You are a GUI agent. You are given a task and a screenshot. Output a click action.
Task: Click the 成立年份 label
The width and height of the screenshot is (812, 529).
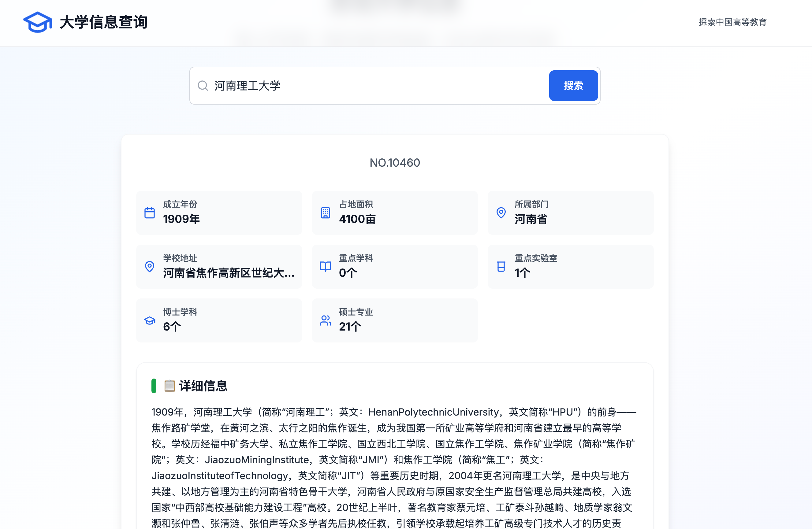coord(180,204)
